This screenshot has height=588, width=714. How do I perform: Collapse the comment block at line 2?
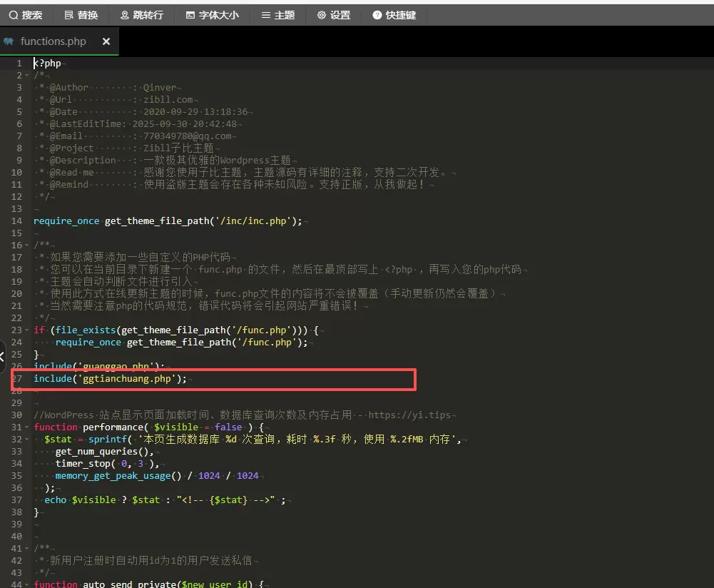(27, 76)
